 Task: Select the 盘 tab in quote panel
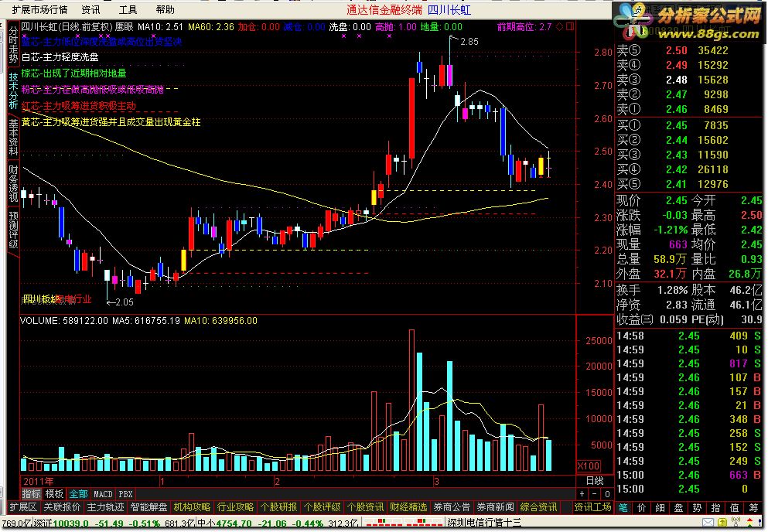[678, 507]
